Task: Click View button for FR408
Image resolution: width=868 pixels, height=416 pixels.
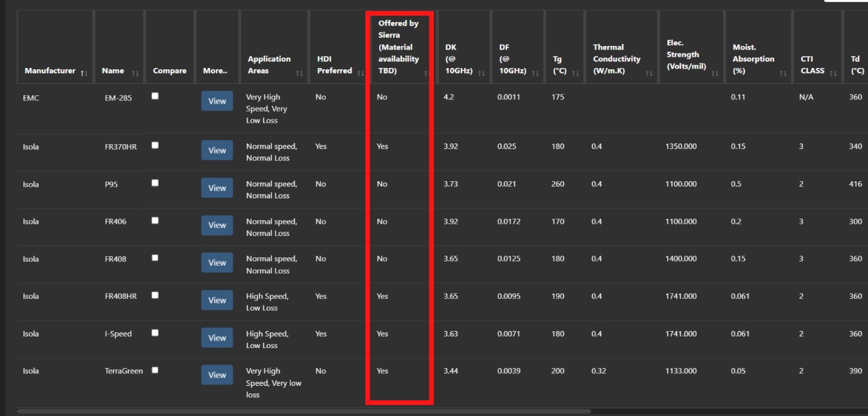Action: 217,262
